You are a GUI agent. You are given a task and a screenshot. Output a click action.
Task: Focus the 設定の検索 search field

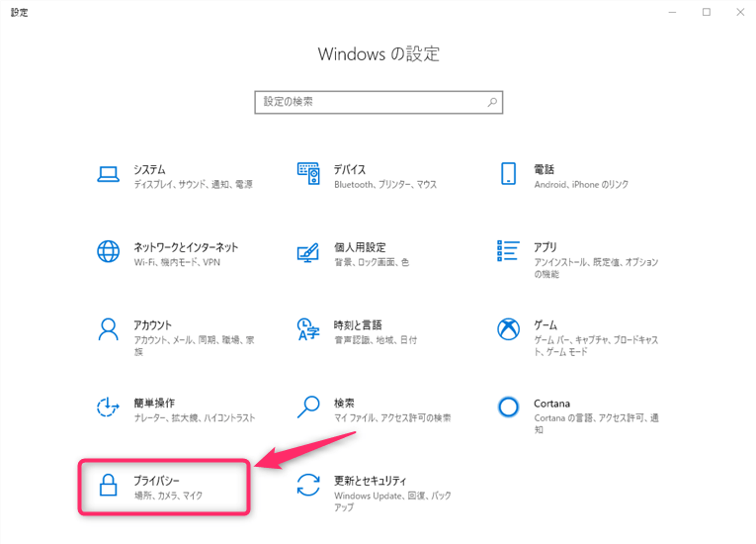pyautogui.click(x=378, y=102)
